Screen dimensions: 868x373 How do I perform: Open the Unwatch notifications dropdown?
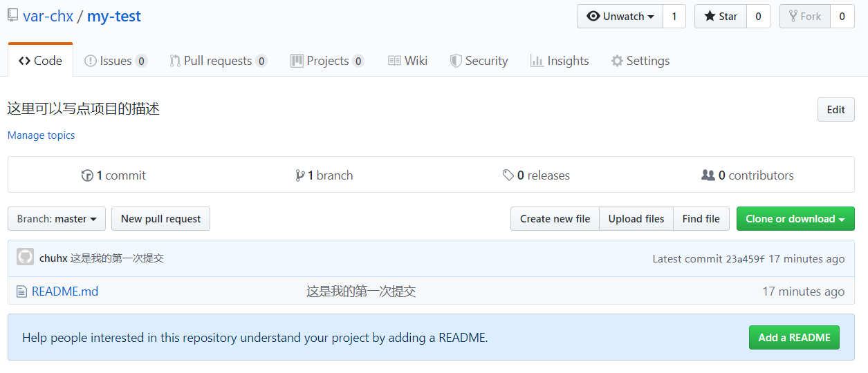click(620, 17)
